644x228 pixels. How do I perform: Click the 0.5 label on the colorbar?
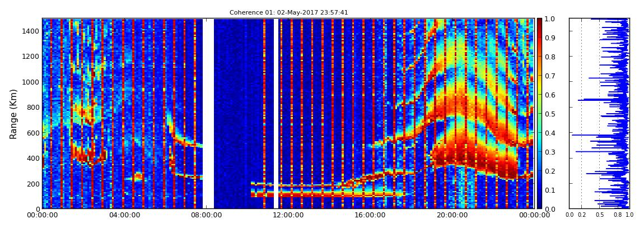[x=549, y=114]
